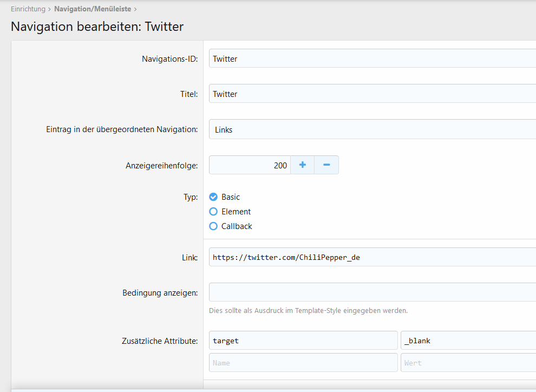Select the Callback type radio button
Viewport: 536px width, 392px height.
click(x=213, y=226)
